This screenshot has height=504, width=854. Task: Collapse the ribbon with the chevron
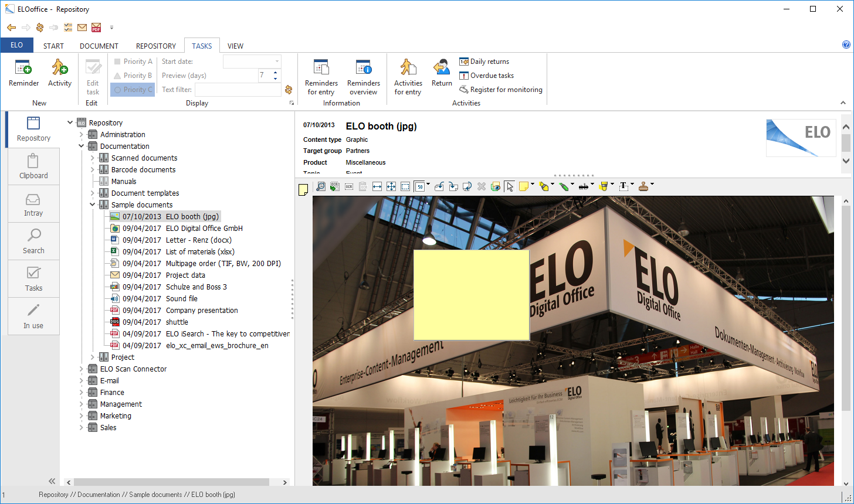(x=843, y=103)
